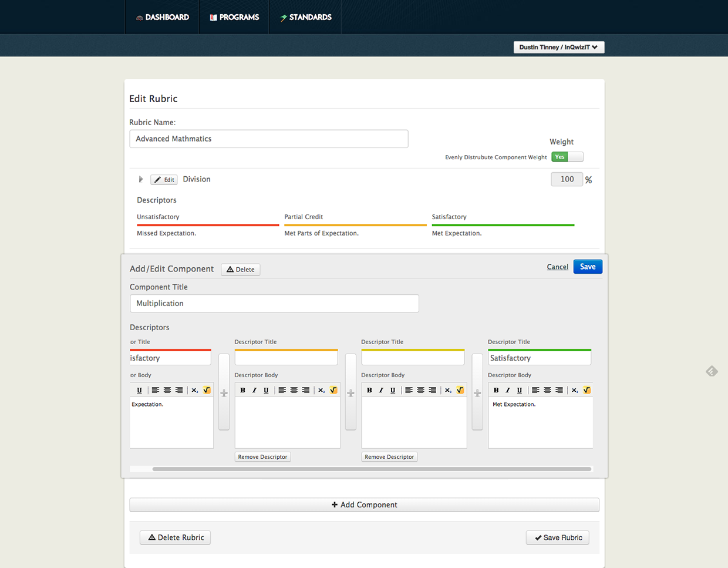Open the Dustin Tinney / InQwizIT dropdown

point(558,47)
